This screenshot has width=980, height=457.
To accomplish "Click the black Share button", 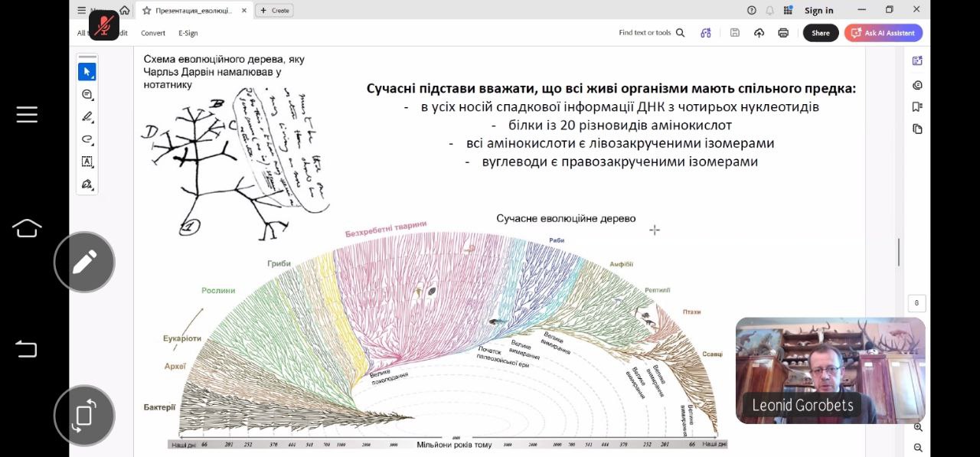I will [x=820, y=33].
